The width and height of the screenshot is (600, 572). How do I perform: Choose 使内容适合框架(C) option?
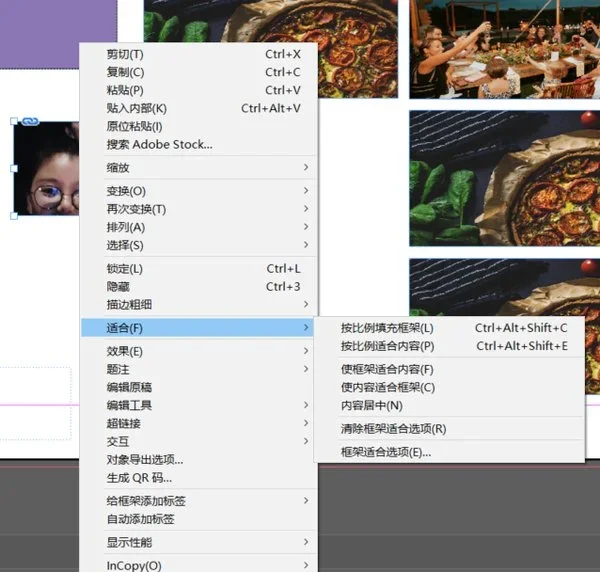[449, 387]
